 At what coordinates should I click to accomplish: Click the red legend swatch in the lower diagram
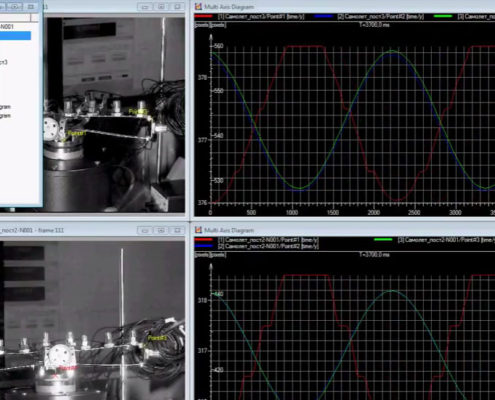pyautogui.click(x=203, y=239)
